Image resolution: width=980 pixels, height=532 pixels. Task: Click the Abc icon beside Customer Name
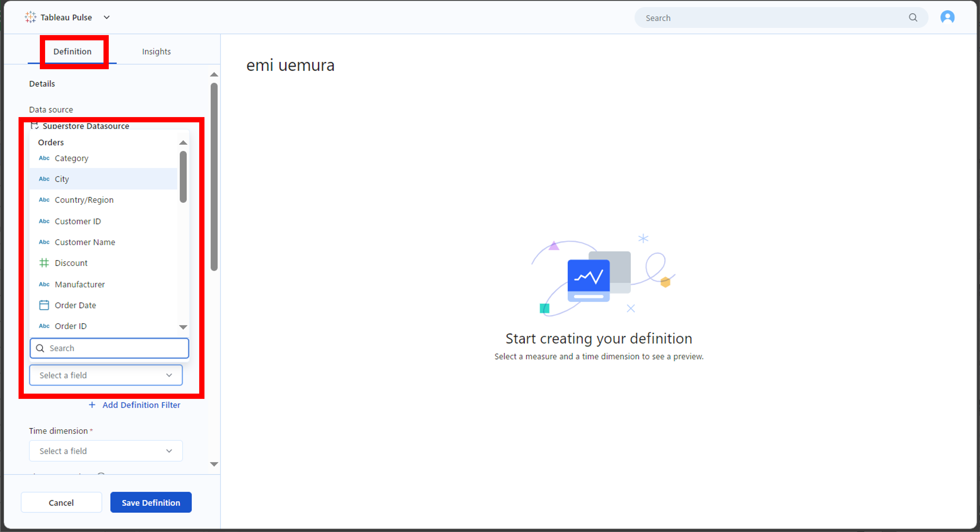click(x=44, y=242)
